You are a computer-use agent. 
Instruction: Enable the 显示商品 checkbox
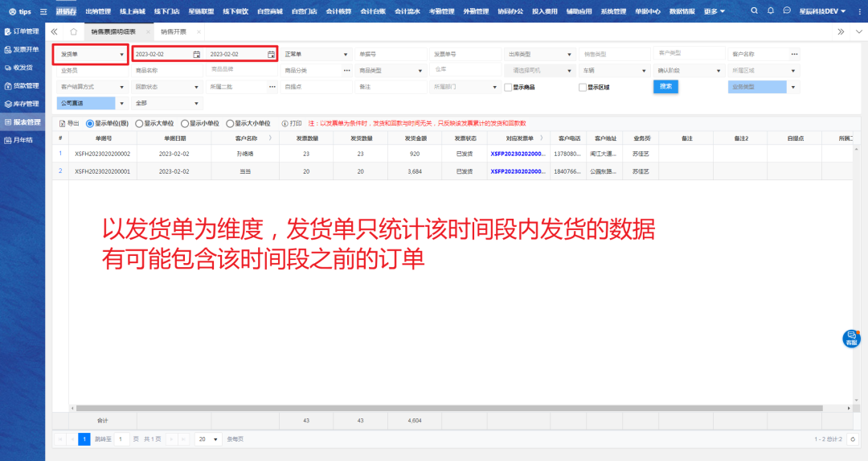pos(507,87)
